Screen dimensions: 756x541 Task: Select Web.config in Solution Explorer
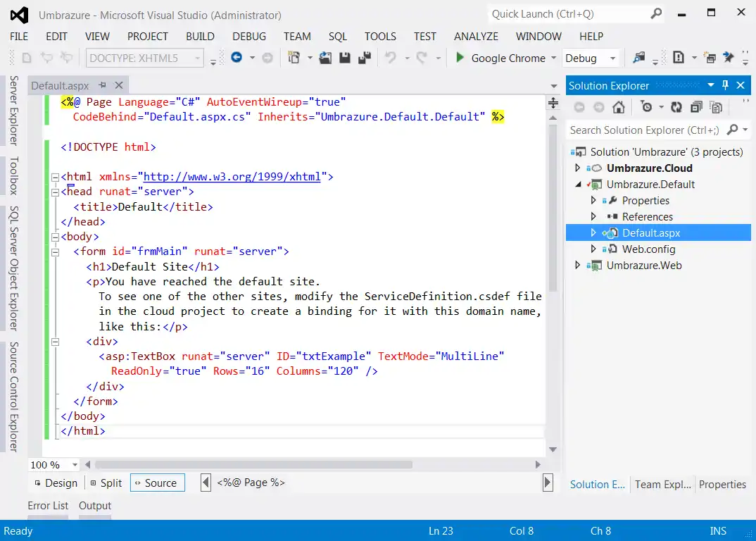click(648, 249)
